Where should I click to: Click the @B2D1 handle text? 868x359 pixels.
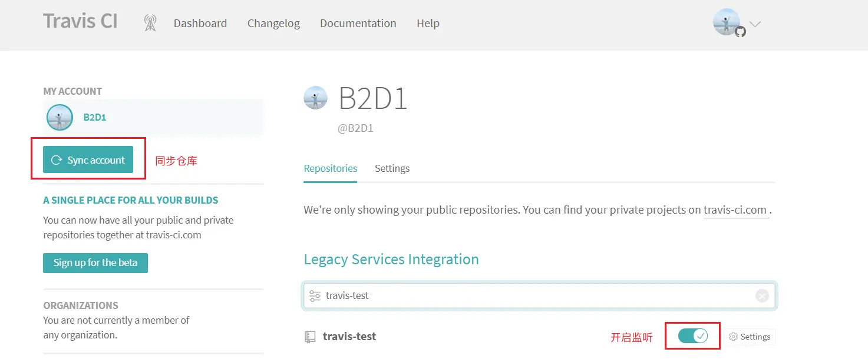355,128
